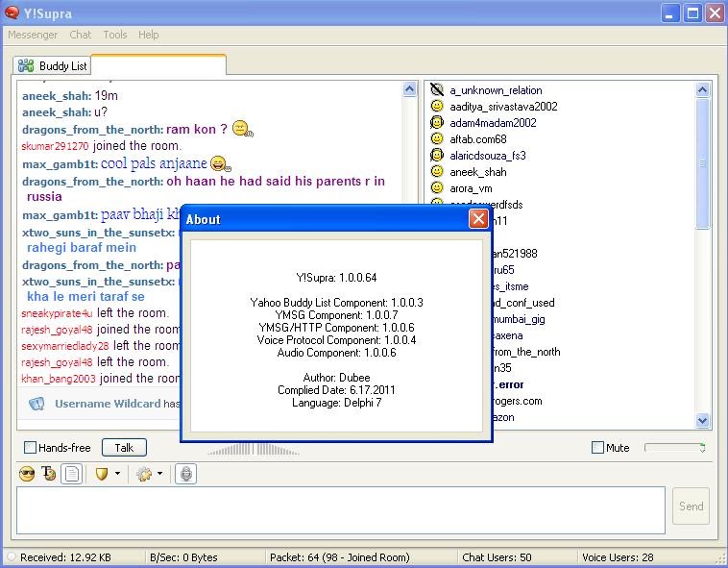Image resolution: width=728 pixels, height=568 pixels.
Task: Click the Y!Supra title bar logo
Action: [x=12, y=13]
